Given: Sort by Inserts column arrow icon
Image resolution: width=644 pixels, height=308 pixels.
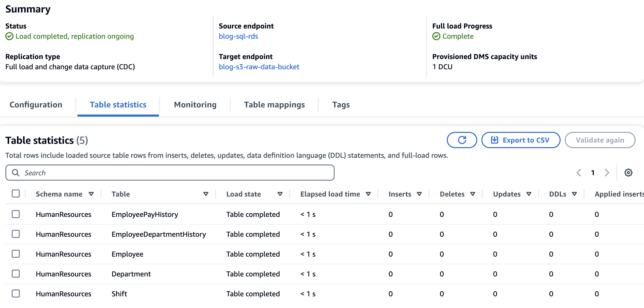Looking at the screenshot, I should pos(419,194).
